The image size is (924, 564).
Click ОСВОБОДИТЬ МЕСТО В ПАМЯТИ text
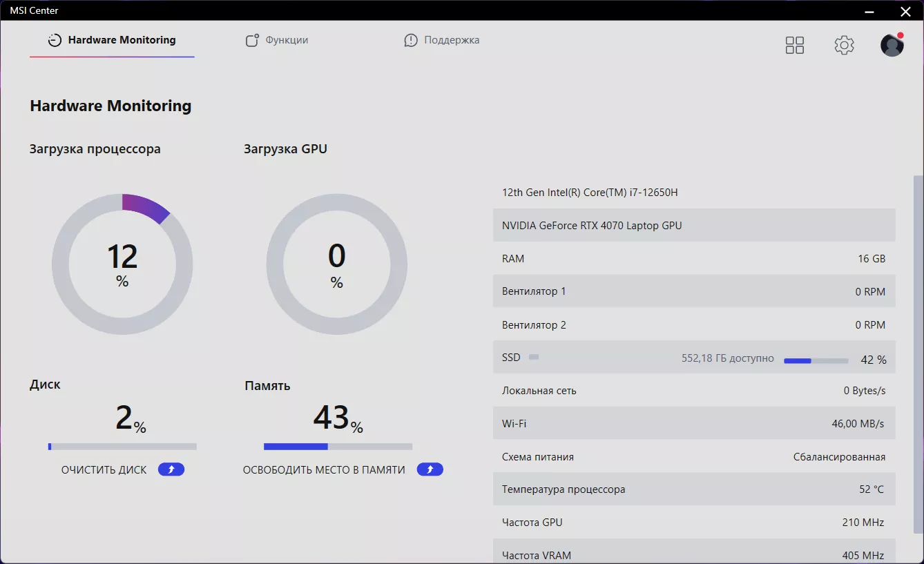point(324,469)
